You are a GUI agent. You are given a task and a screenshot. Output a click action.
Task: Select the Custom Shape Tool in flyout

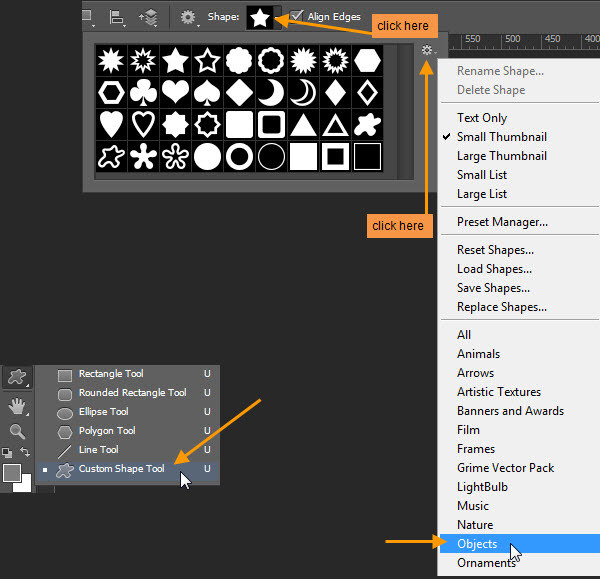[121, 469]
